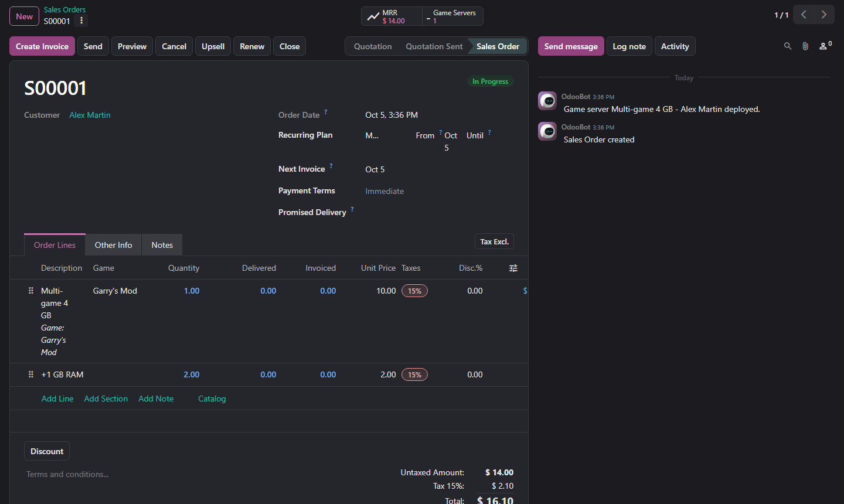Renew the subscription

252,46
